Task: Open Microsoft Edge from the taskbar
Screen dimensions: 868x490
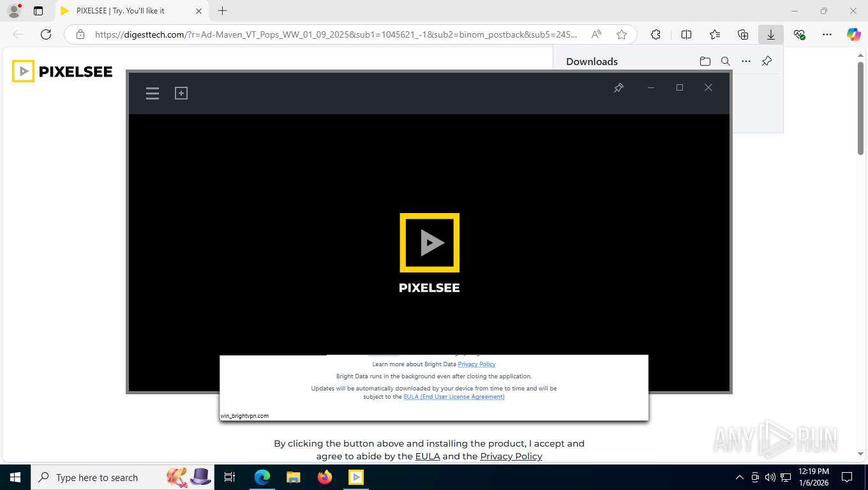Action: [262, 477]
